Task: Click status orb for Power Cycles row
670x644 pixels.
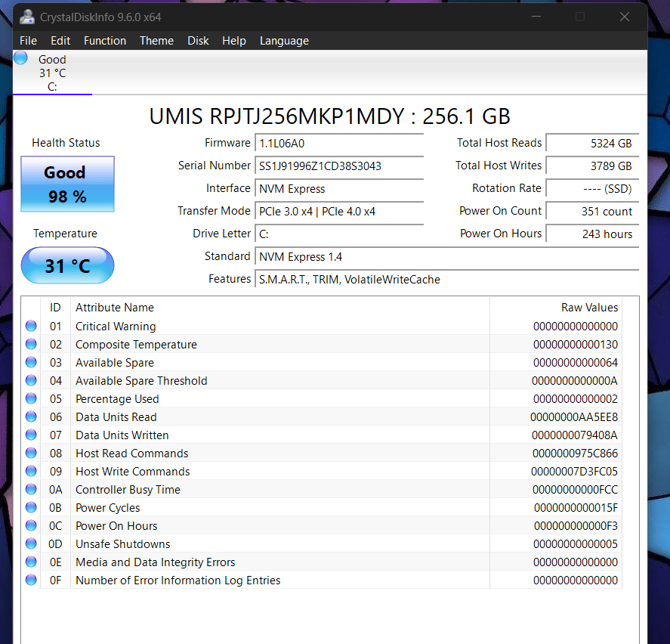Action: pyautogui.click(x=31, y=507)
